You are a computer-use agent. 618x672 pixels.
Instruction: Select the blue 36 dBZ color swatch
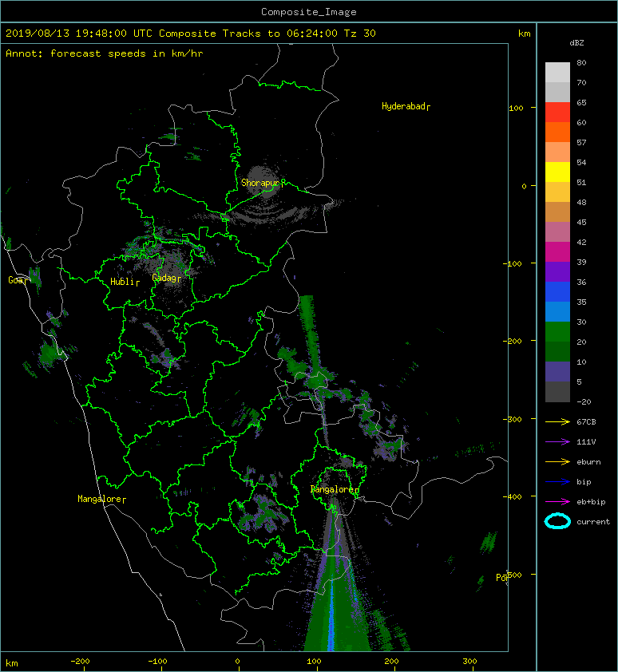(557, 291)
